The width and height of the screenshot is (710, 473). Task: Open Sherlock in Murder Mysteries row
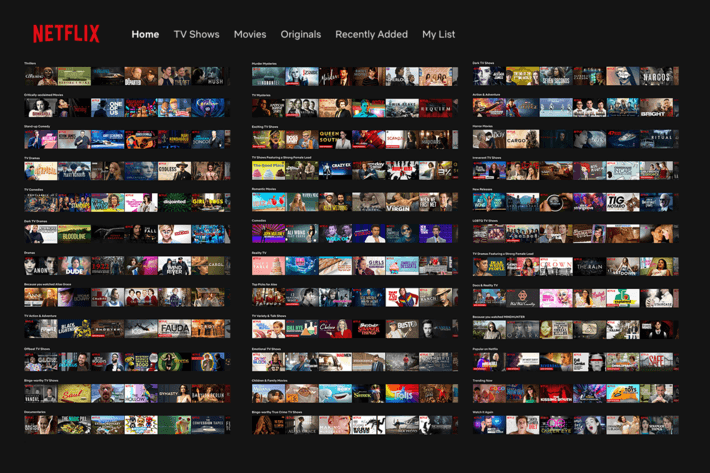coord(402,76)
